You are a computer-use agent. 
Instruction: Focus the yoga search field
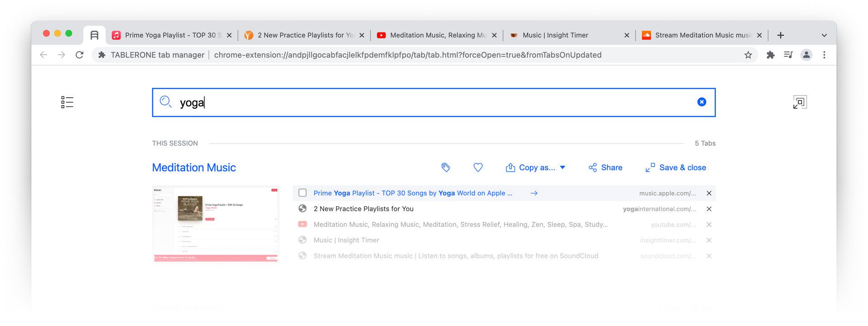(434, 102)
